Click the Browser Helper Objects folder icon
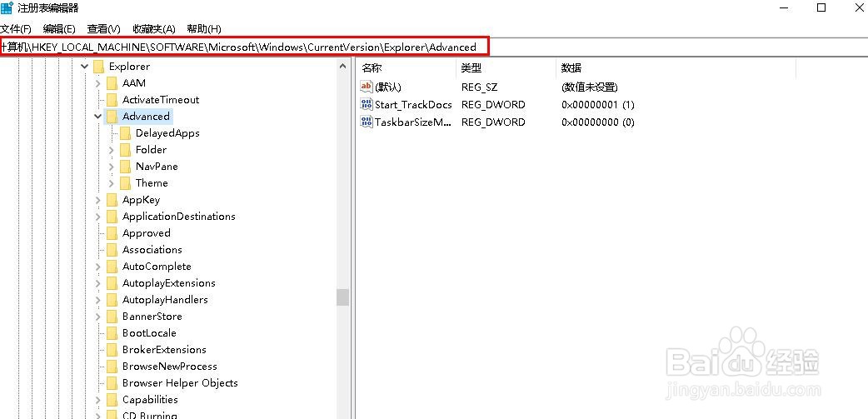The image size is (868, 419). pos(112,382)
